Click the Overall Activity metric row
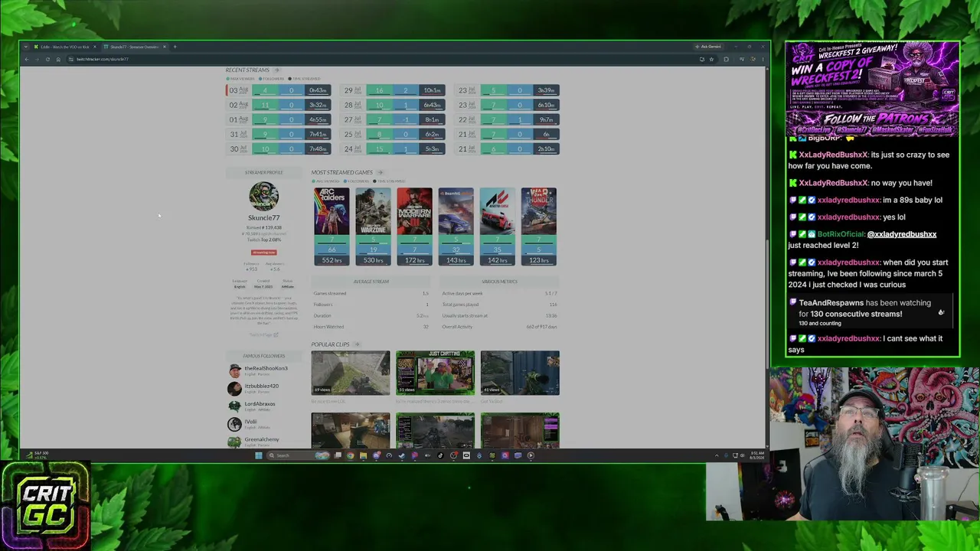The image size is (980, 551). pyautogui.click(x=499, y=327)
